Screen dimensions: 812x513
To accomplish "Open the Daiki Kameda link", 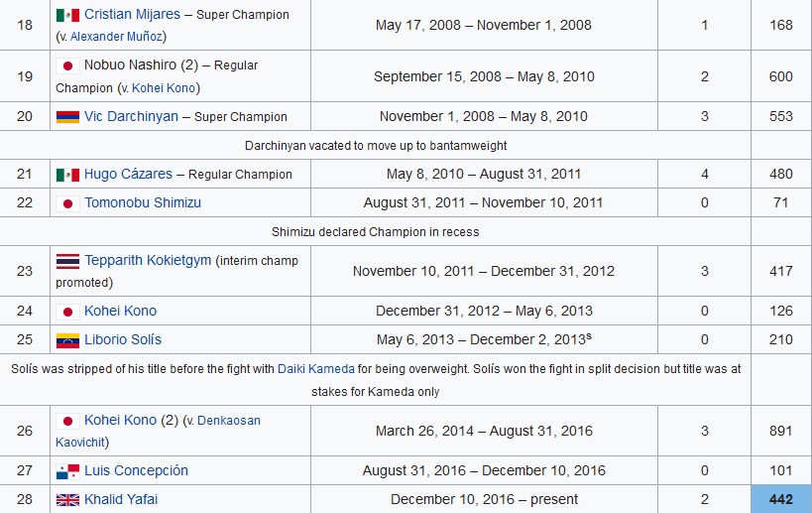I will coord(316,369).
